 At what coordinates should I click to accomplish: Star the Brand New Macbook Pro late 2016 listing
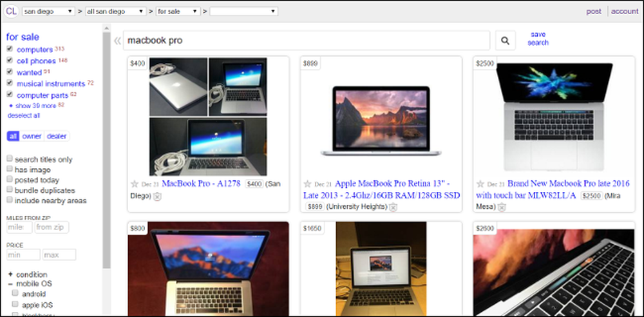pyautogui.click(x=480, y=184)
